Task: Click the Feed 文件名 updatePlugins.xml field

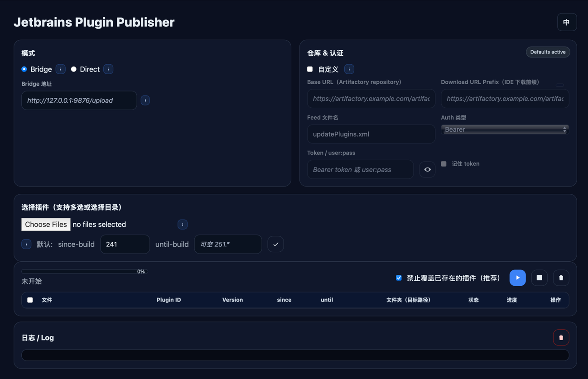Action: point(371,134)
